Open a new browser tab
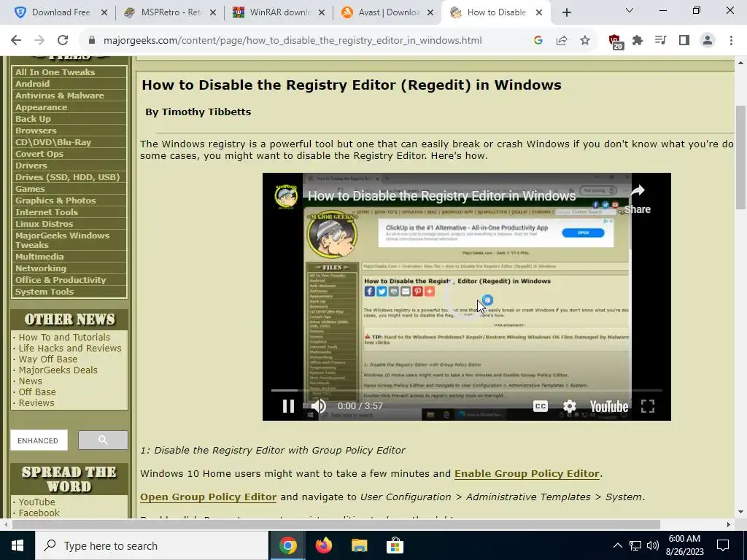Image resolution: width=747 pixels, height=560 pixels. (566, 13)
